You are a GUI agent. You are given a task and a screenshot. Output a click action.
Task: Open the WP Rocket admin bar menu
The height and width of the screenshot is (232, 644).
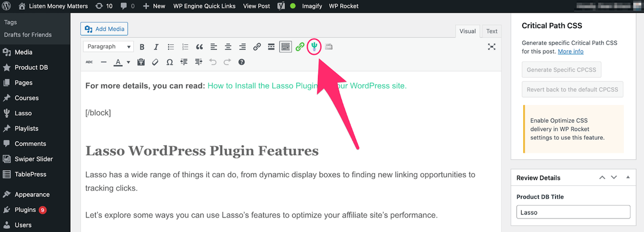[343, 6]
